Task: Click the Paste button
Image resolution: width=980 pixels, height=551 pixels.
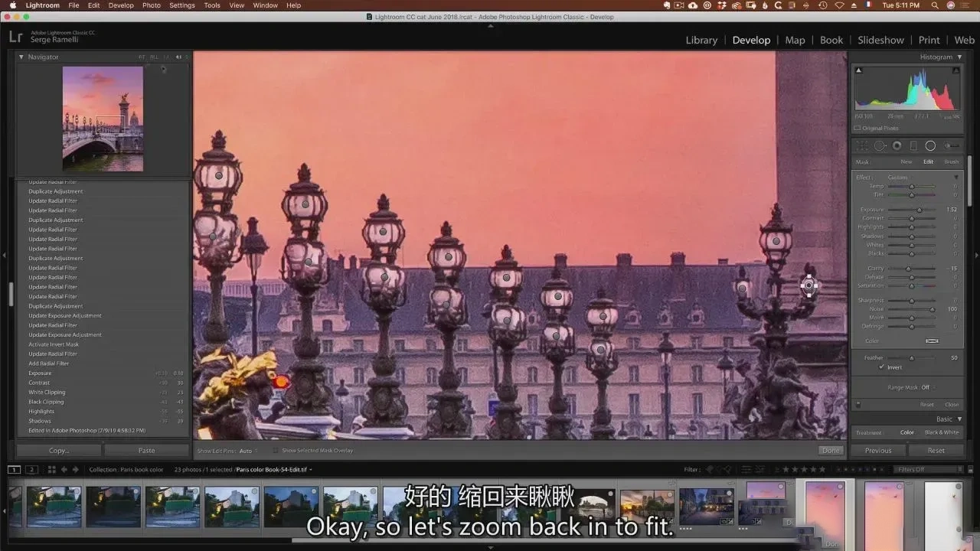Action: click(x=146, y=451)
